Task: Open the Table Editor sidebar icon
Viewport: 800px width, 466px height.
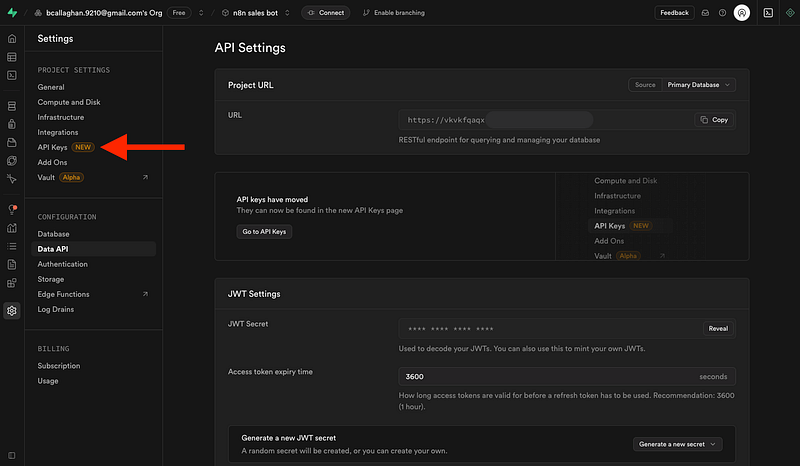Action: pos(12,57)
